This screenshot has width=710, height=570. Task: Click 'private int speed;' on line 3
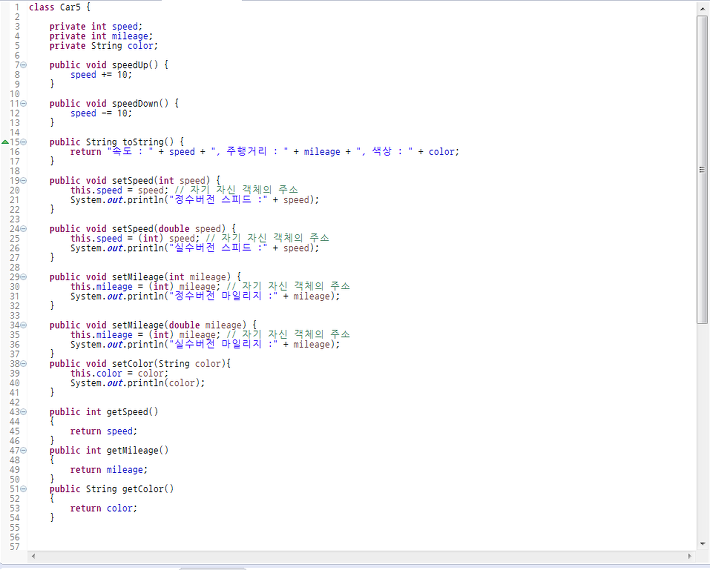point(96,27)
